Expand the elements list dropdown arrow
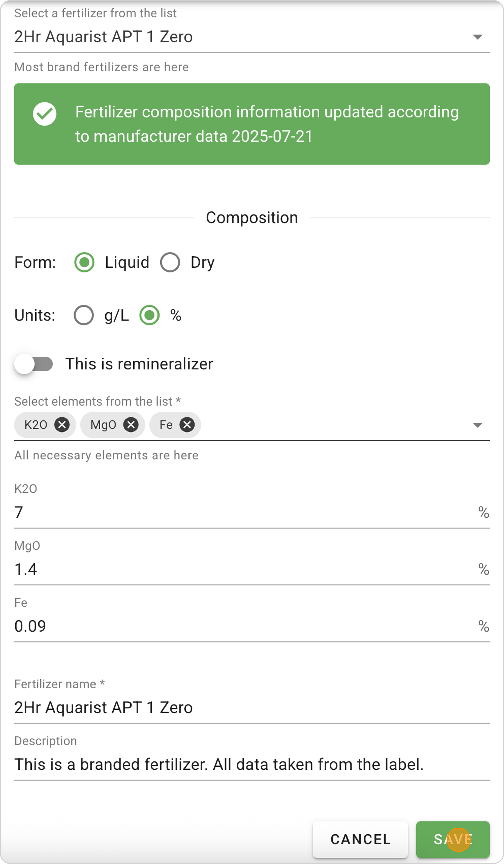This screenshot has height=864, width=504. [477, 425]
